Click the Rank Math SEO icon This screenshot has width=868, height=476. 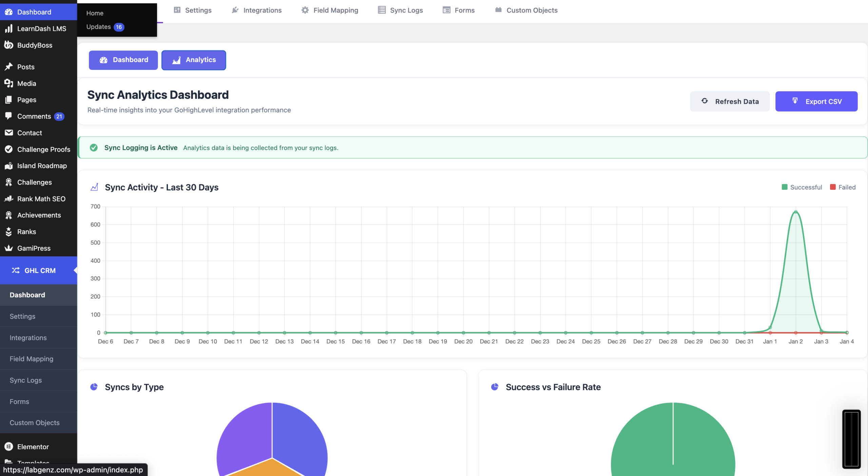pos(9,199)
